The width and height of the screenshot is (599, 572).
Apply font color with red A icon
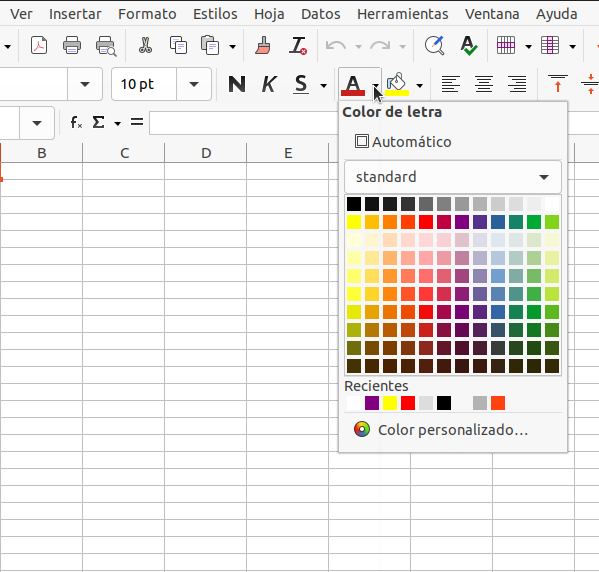(x=353, y=85)
